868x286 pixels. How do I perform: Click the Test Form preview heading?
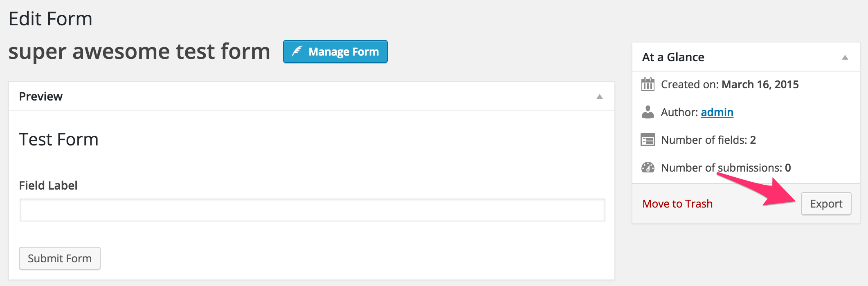[x=59, y=140]
